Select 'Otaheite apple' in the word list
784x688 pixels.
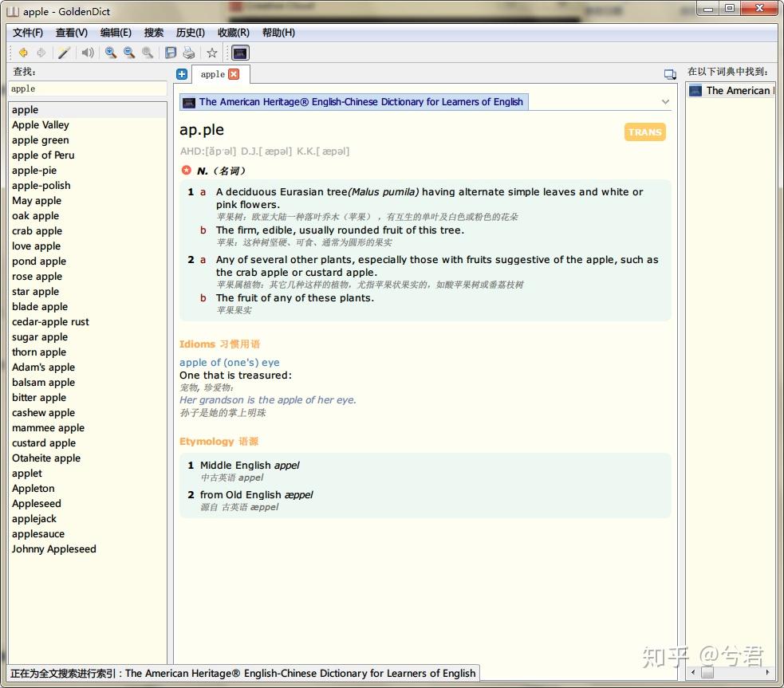(88, 458)
